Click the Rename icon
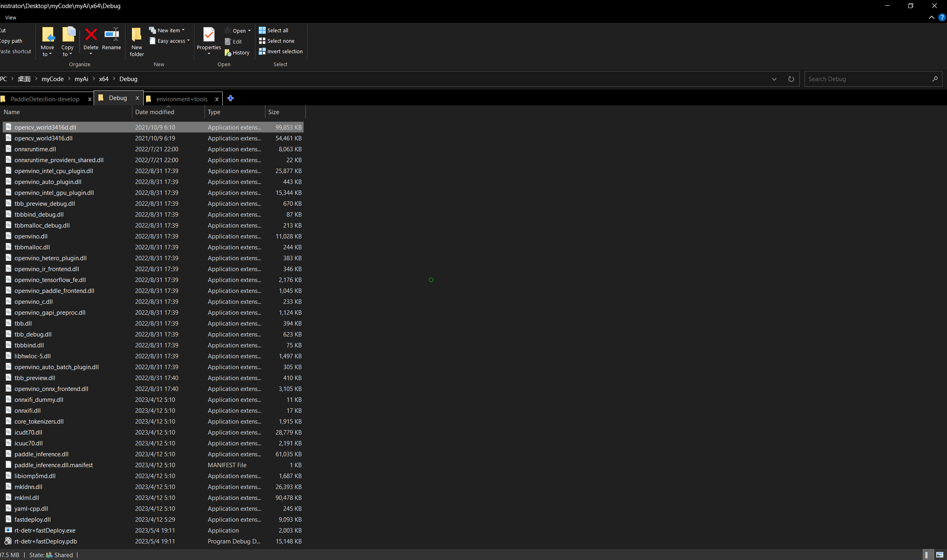Viewport: 947px width, 560px height. (x=111, y=35)
